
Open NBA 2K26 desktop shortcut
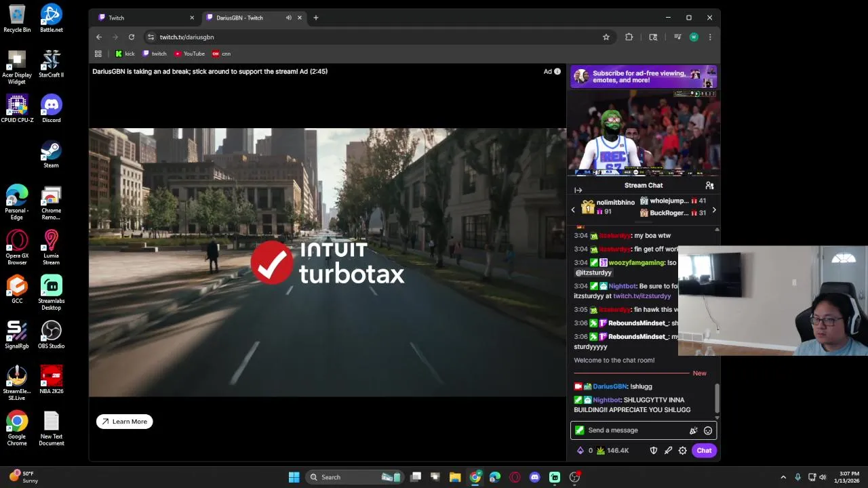[x=52, y=380]
